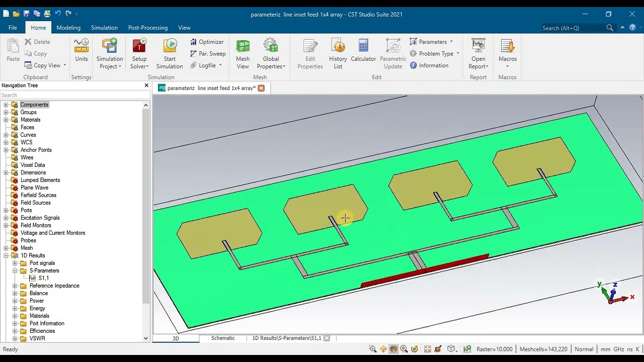Viewport: 644px width, 362px height.
Task: Click the Raster=10.000 status entry
Action: [x=495, y=349]
